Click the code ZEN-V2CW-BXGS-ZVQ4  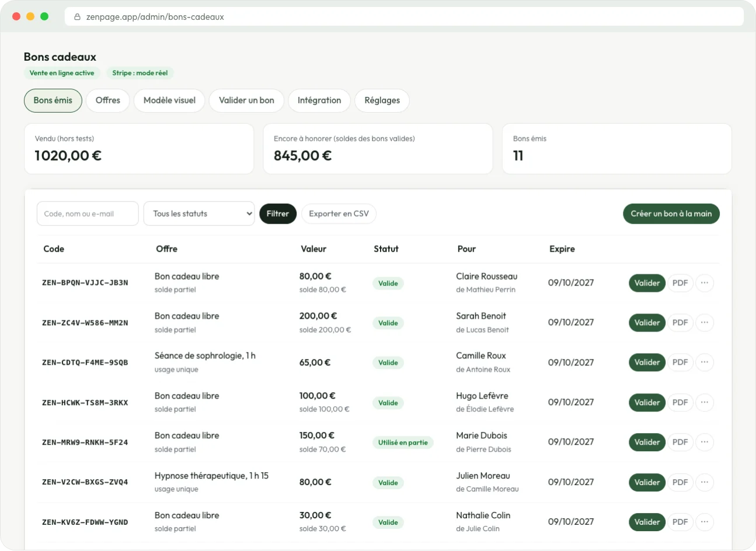click(x=85, y=483)
